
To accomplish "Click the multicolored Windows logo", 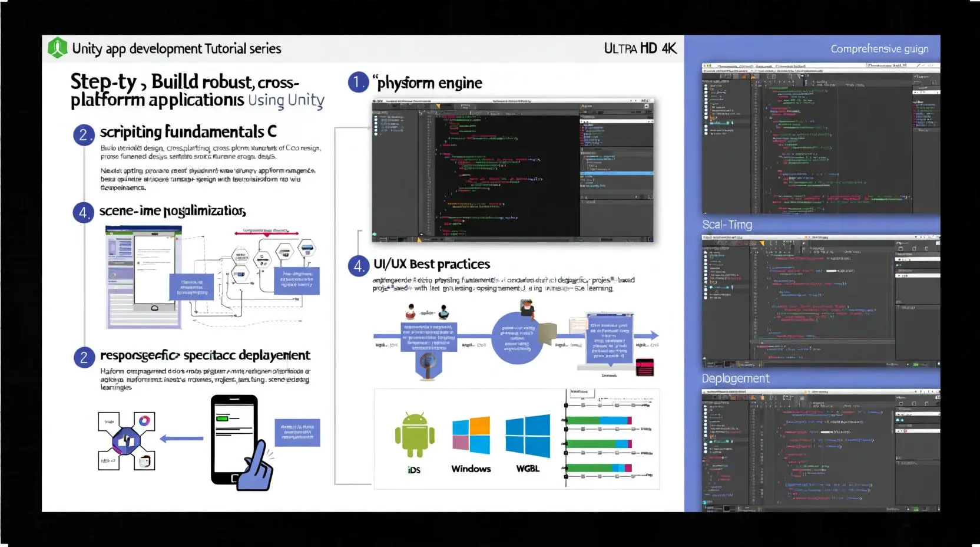I will click(471, 436).
